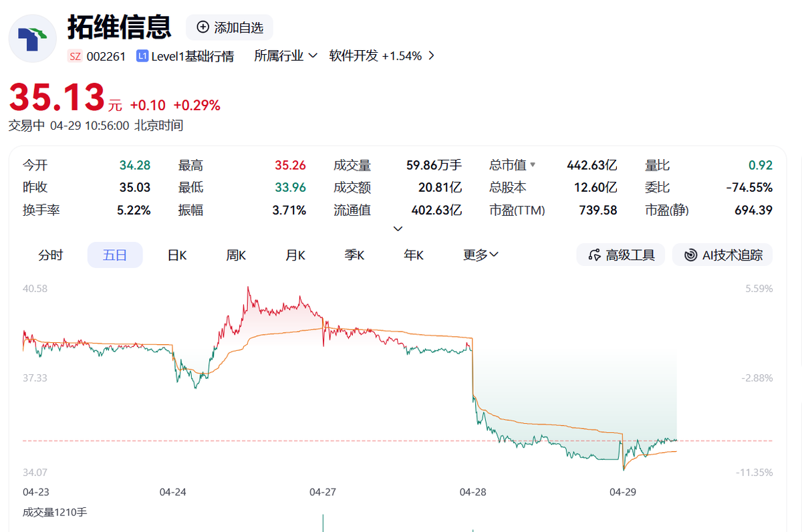Viewport: 802px width, 532px height.
Task: Open the 更多 chart period dropdown
Action: tap(481, 255)
